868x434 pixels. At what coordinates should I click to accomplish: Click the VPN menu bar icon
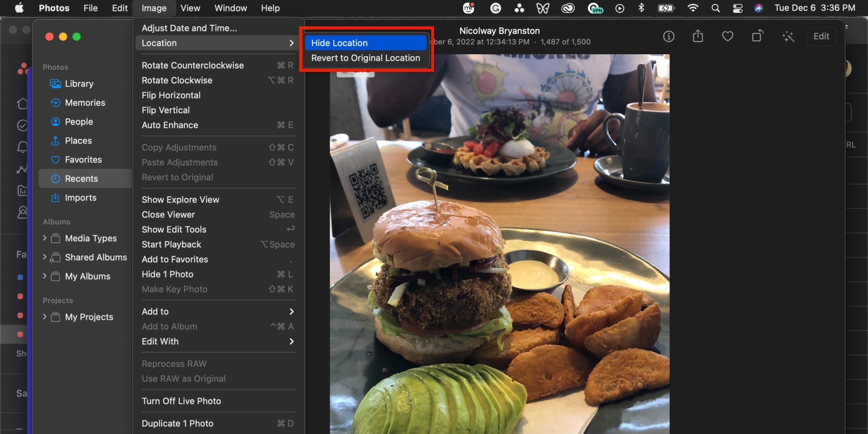click(596, 8)
